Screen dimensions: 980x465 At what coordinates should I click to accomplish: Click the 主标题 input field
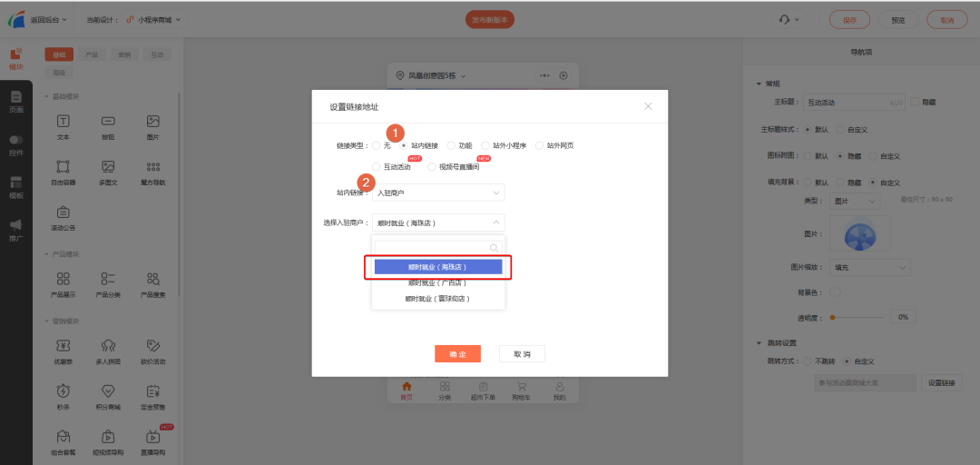pos(854,102)
